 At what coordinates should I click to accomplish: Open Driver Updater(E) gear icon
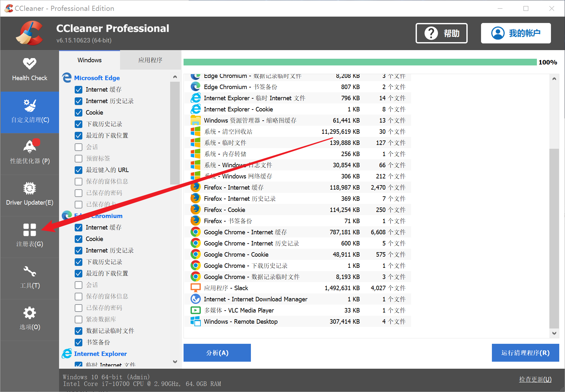tap(29, 188)
